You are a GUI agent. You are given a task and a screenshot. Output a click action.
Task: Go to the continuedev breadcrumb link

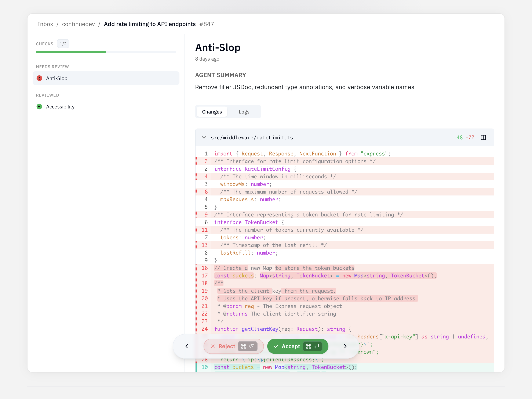[x=79, y=24]
